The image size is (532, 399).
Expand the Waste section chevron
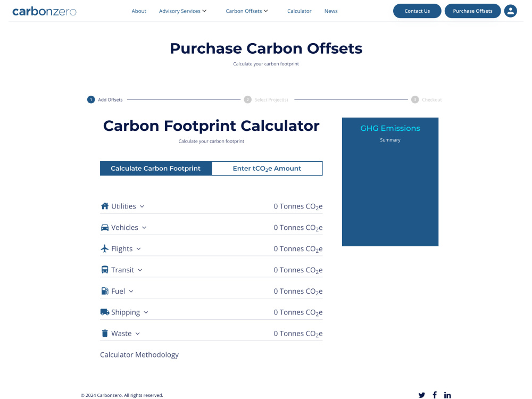coord(137,334)
